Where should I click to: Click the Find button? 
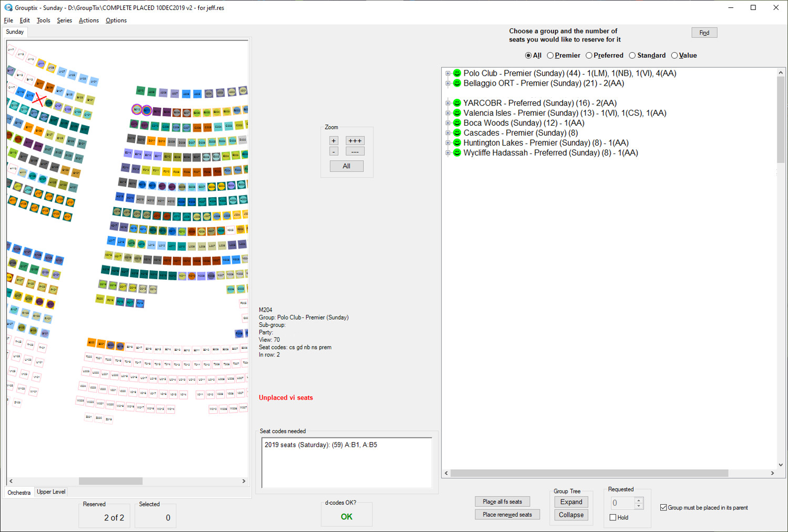[x=704, y=32]
